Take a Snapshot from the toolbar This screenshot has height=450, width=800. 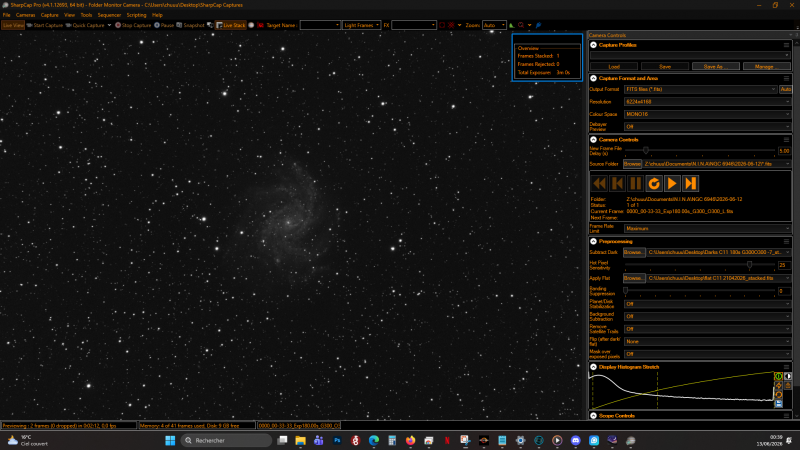(190, 25)
